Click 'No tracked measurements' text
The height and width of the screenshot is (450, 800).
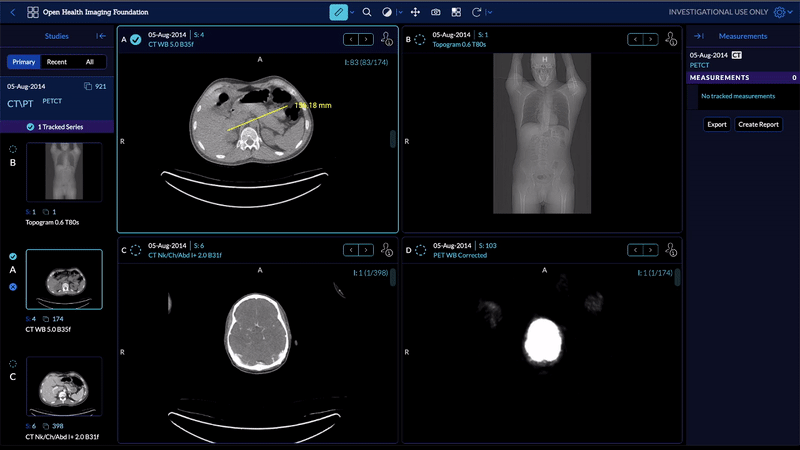tap(738, 96)
